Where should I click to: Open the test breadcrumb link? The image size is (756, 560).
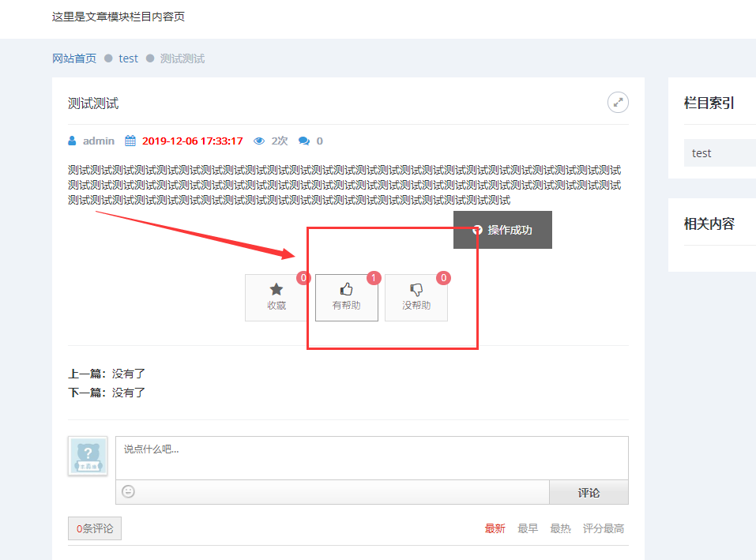(128, 58)
